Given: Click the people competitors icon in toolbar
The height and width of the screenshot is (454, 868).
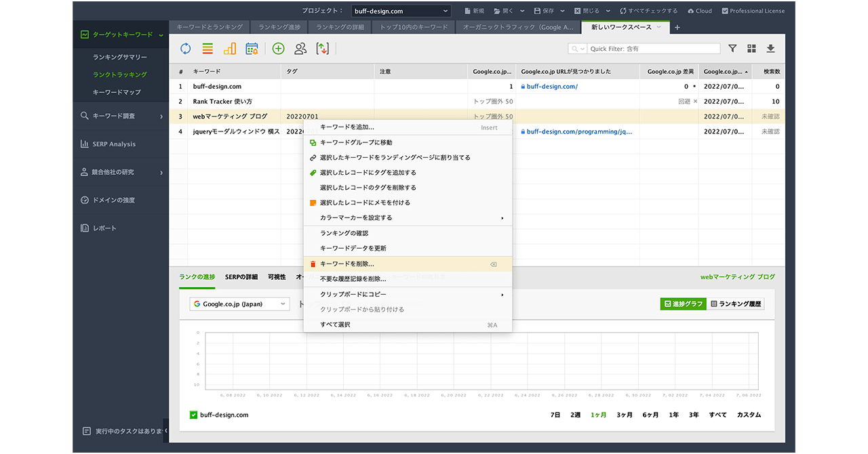Looking at the screenshot, I should pyautogui.click(x=300, y=48).
